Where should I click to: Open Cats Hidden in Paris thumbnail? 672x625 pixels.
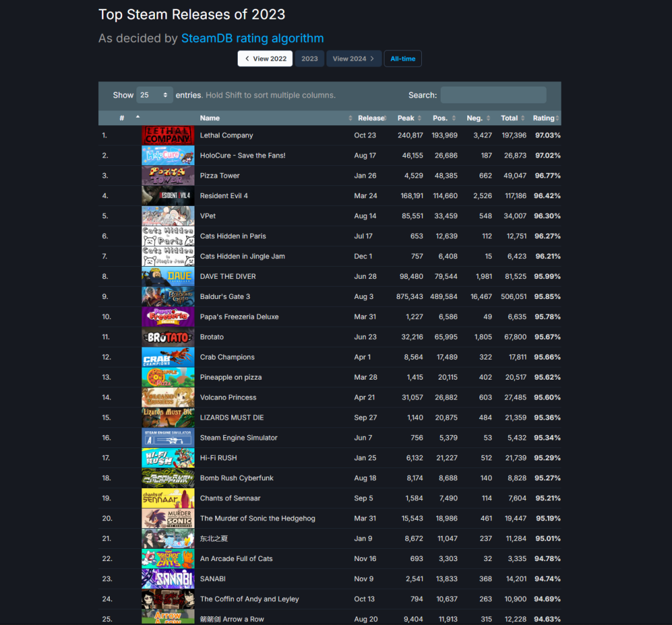tap(168, 236)
